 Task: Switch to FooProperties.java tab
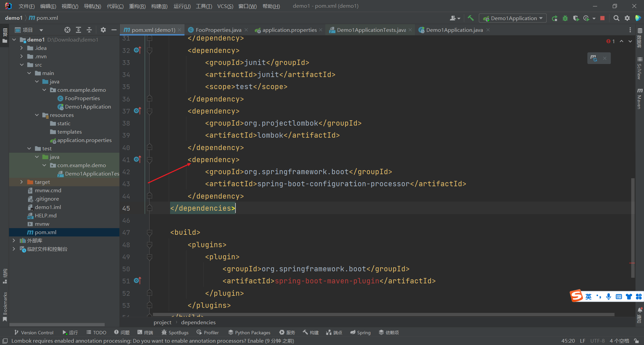(x=218, y=30)
